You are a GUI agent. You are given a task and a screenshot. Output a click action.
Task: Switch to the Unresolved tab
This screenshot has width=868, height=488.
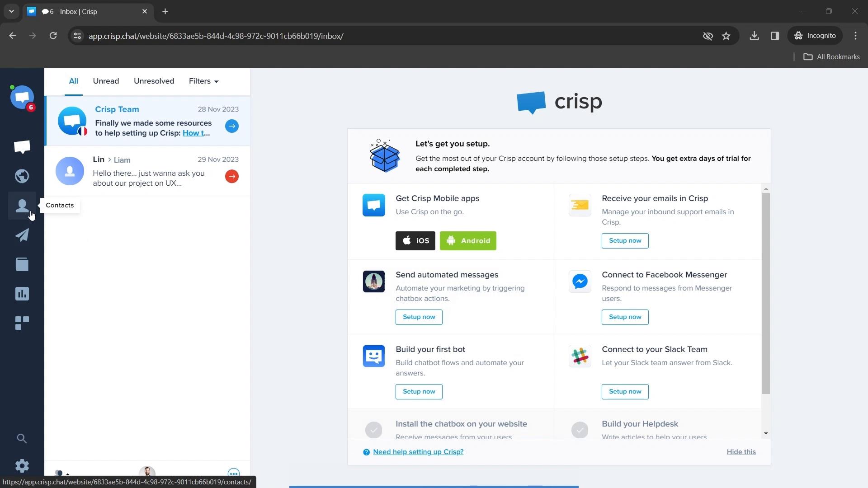154,81
